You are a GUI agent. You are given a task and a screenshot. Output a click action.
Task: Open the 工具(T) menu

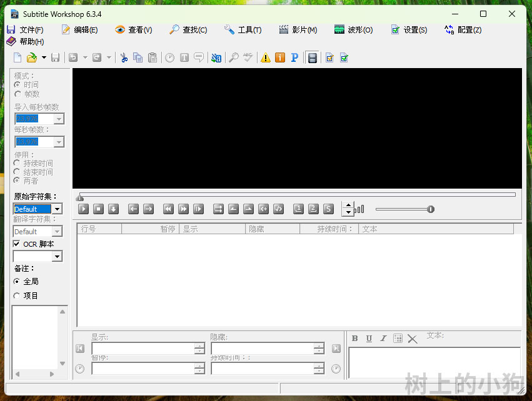(243, 29)
